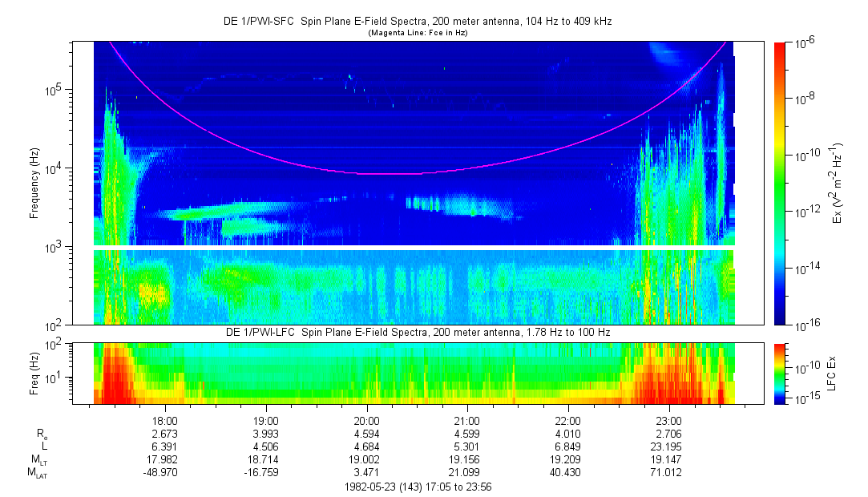Select the 19:00 time axis label
This screenshot has width=868, height=497.
266,420
